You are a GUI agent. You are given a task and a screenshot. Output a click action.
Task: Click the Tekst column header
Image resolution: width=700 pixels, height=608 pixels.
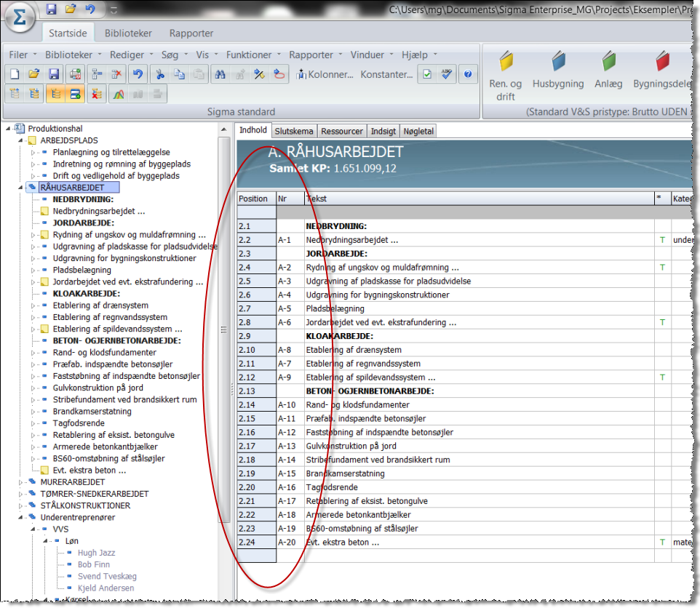click(x=480, y=199)
